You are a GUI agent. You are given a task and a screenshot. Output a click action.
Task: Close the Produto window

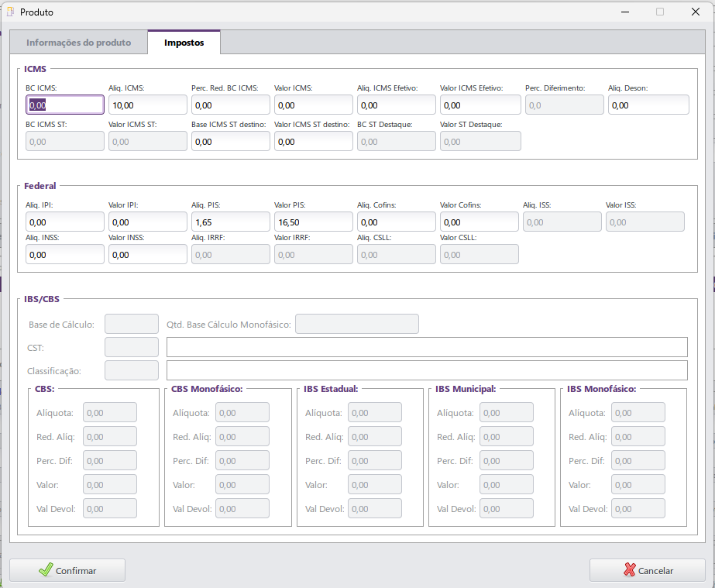point(695,12)
